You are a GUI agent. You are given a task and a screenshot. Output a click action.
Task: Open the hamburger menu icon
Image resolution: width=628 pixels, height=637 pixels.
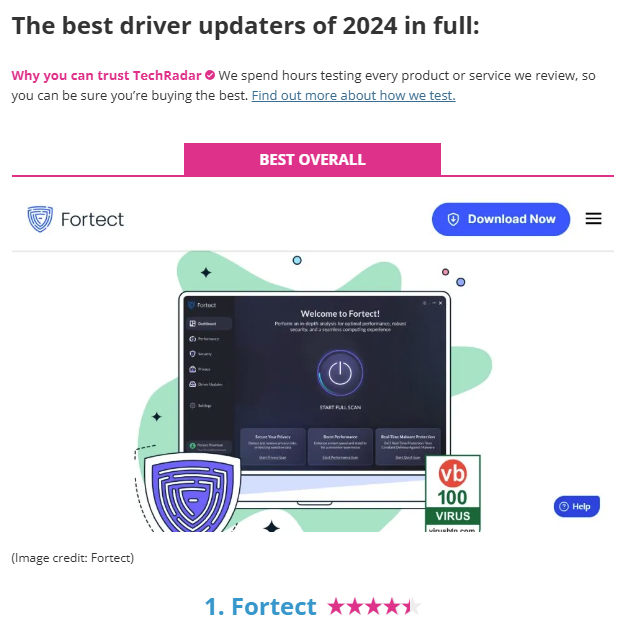point(593,219)
